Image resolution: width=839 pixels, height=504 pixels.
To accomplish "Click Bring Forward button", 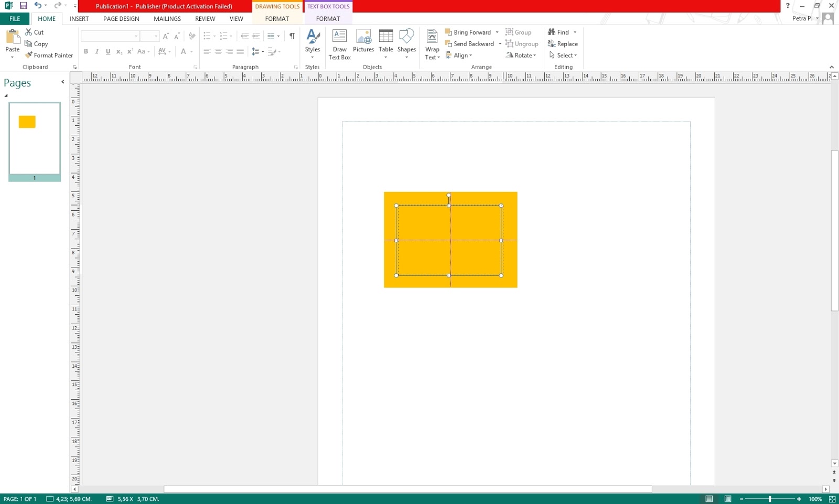I will 468,32.
